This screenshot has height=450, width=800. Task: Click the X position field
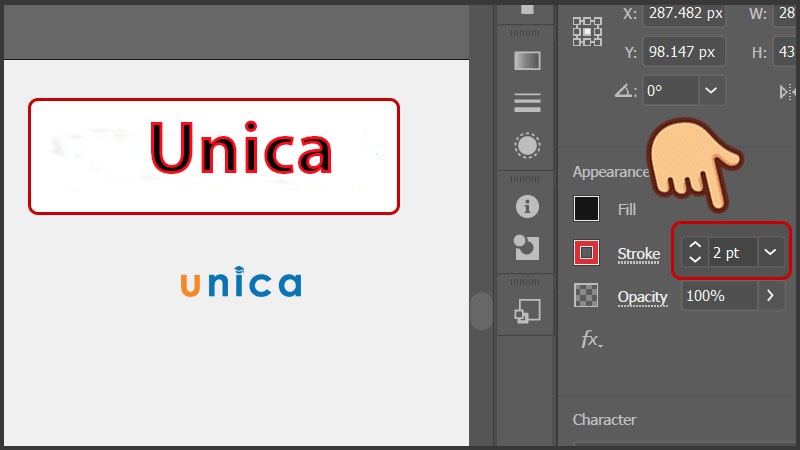(x=685, y=13)
